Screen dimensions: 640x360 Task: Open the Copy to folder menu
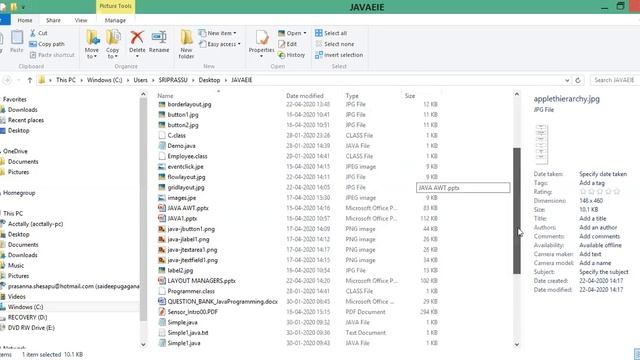[112, 44]
